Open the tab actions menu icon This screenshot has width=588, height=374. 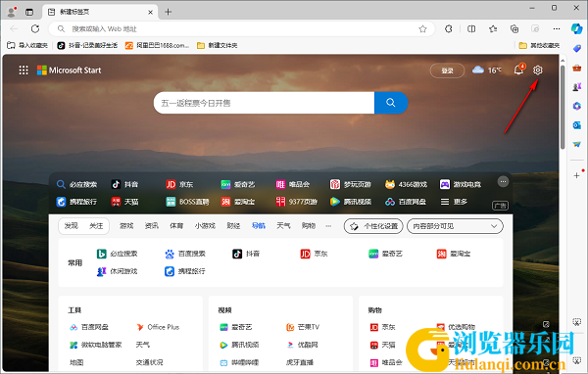[29, 12]
